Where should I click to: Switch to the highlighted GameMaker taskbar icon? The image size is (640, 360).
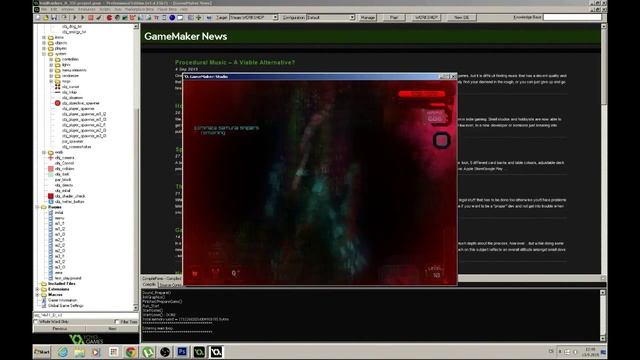click(216, 352)
